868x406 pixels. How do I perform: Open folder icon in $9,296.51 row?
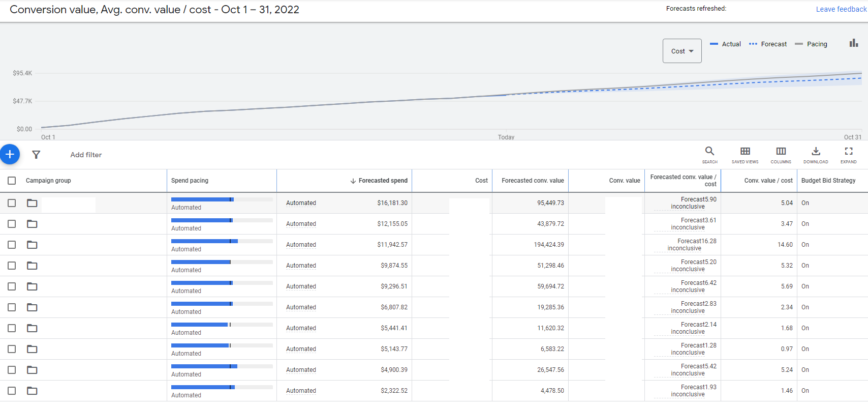coord(32,286)
